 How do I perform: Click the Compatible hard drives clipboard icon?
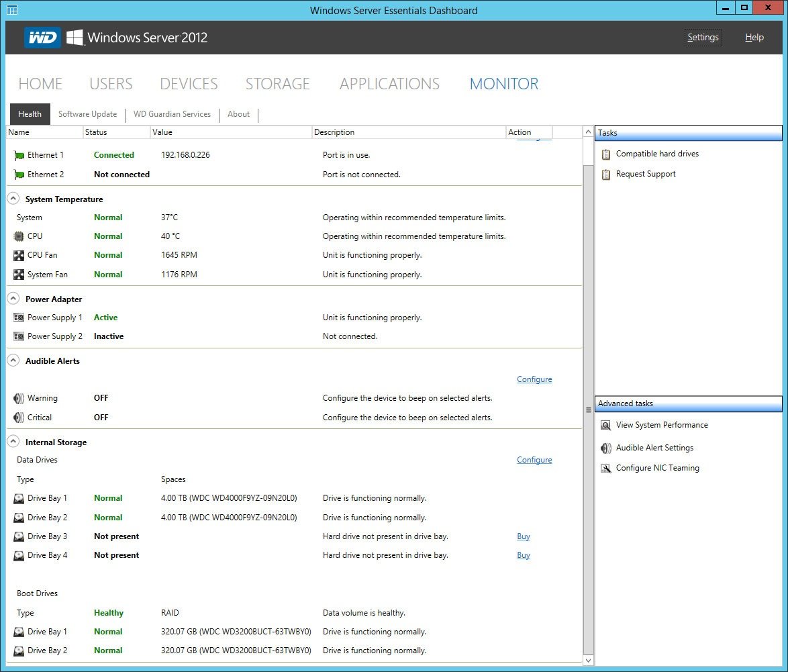(x=606, y=154)
